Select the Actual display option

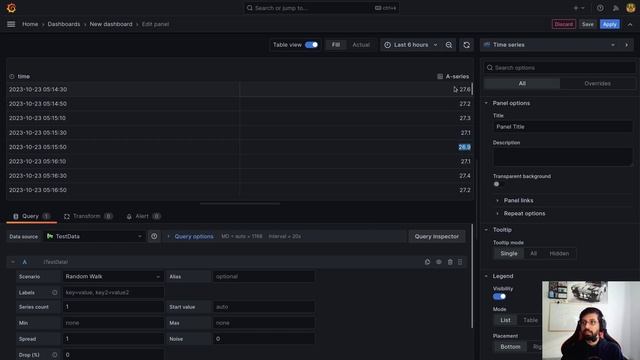[361, 45]
